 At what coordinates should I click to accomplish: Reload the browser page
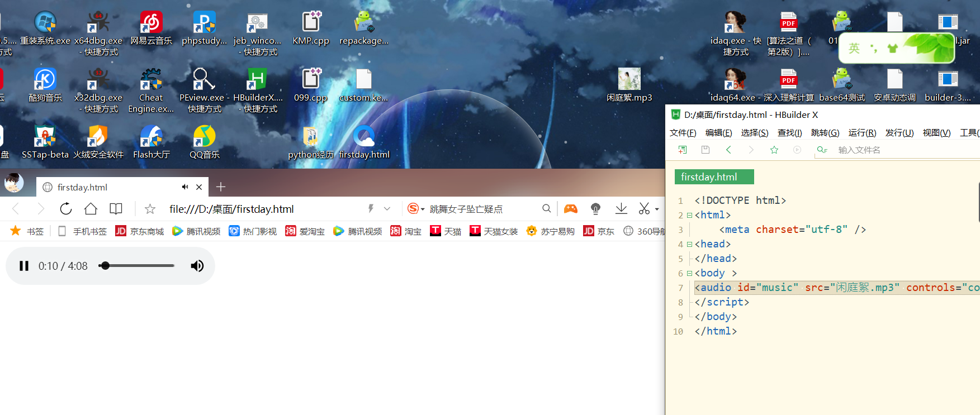66,209
